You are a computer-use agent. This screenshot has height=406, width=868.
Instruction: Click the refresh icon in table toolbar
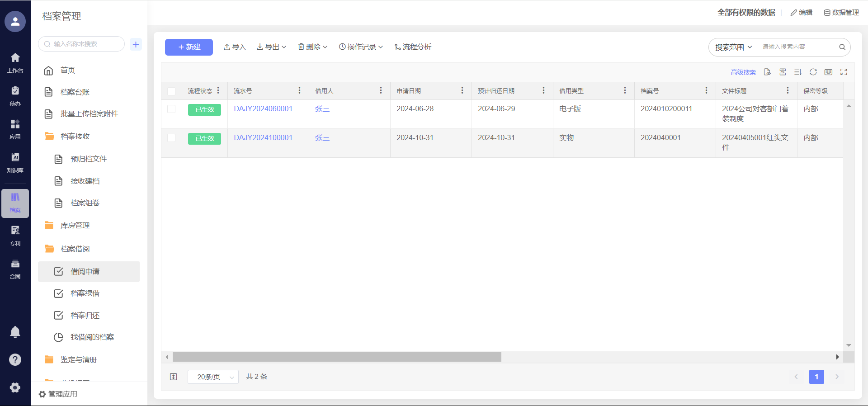click(x=813, y=72)
